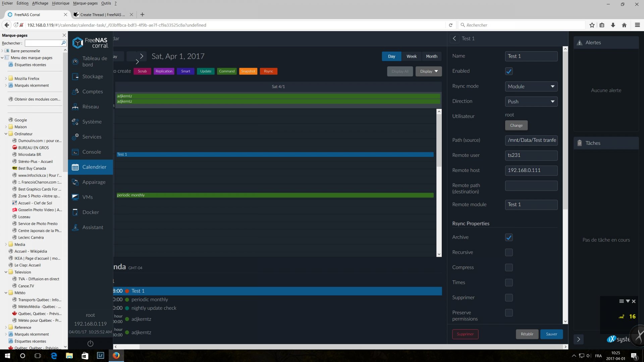Launch the Assistant wizard icon
The width and height of the screenshot is (644, 362).
(75, 227)
